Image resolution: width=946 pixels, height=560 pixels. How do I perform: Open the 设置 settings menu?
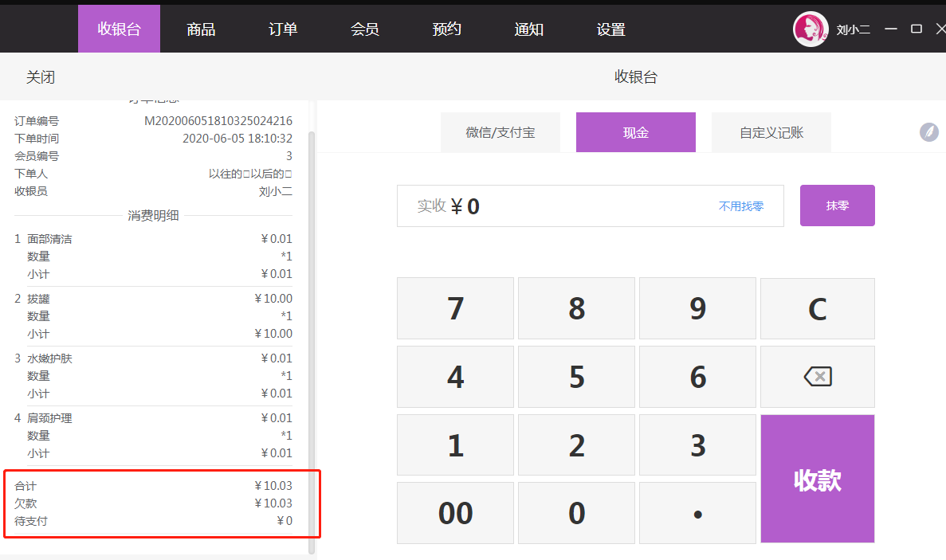click(611, 29)
